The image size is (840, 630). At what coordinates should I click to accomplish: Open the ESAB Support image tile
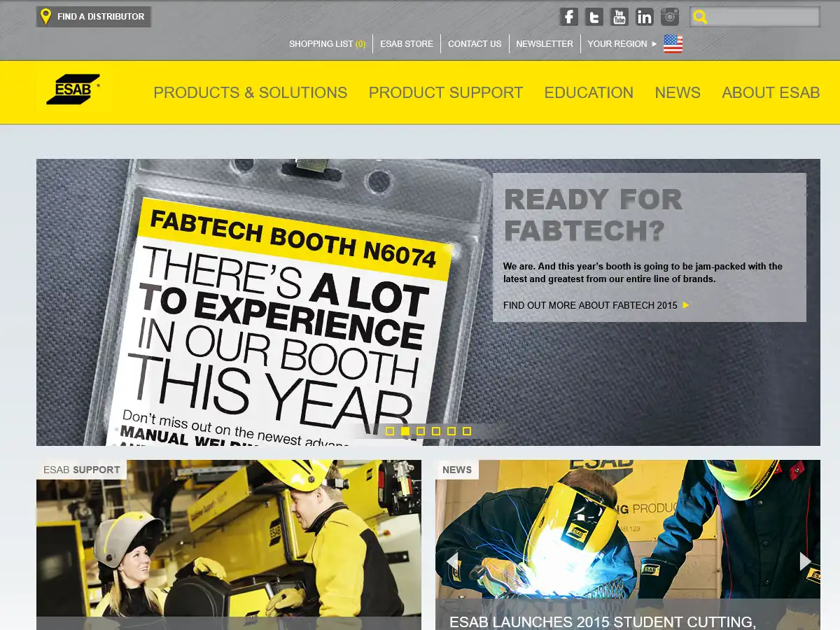pos(229,545)
